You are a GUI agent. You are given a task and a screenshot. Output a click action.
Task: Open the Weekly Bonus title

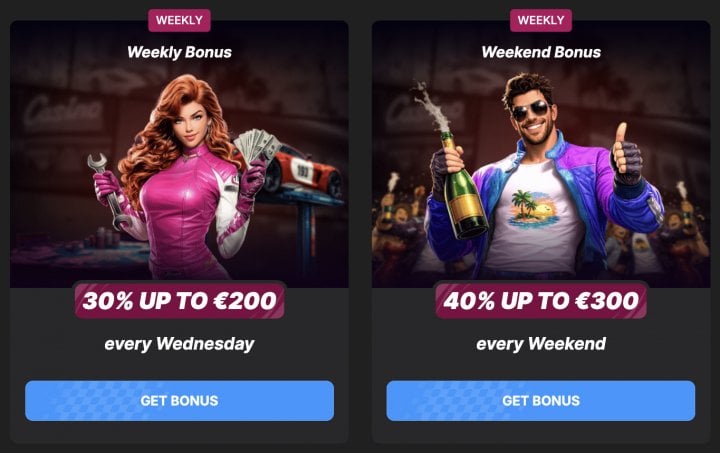coord(180,52)
